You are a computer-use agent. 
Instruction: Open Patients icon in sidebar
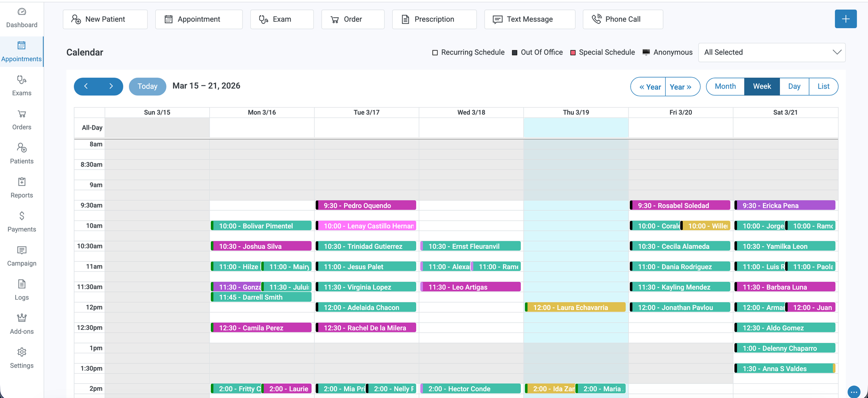22,148
